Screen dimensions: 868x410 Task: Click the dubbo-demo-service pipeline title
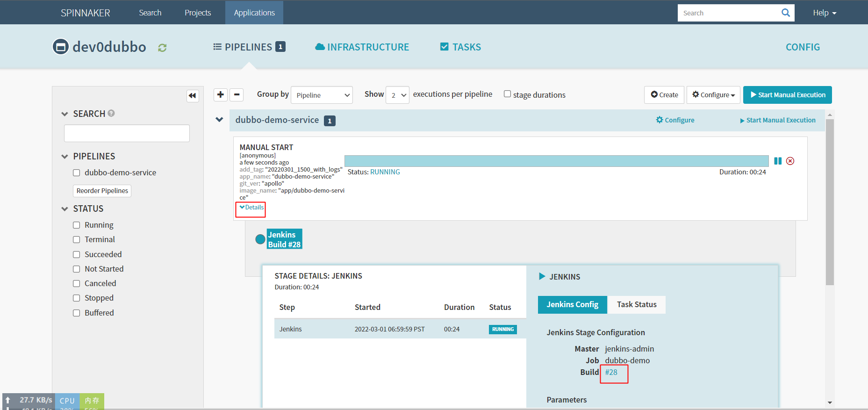click(277, 120)
